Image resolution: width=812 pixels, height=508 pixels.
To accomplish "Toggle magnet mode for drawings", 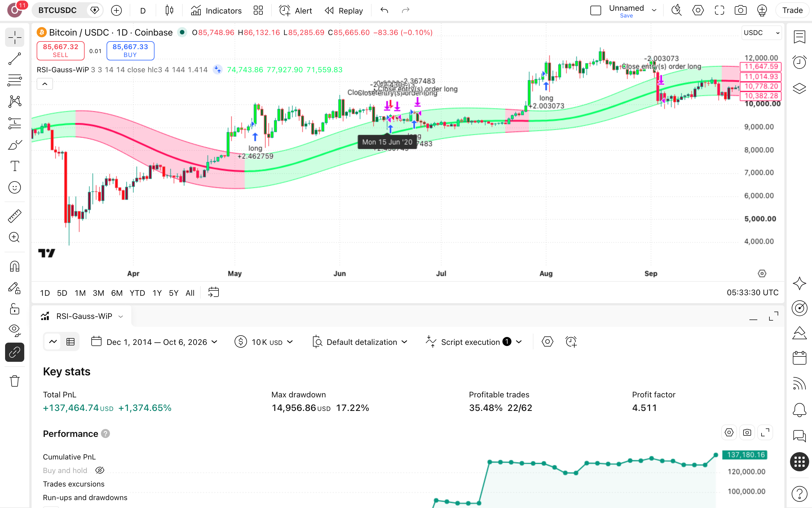I will (14, 266).
